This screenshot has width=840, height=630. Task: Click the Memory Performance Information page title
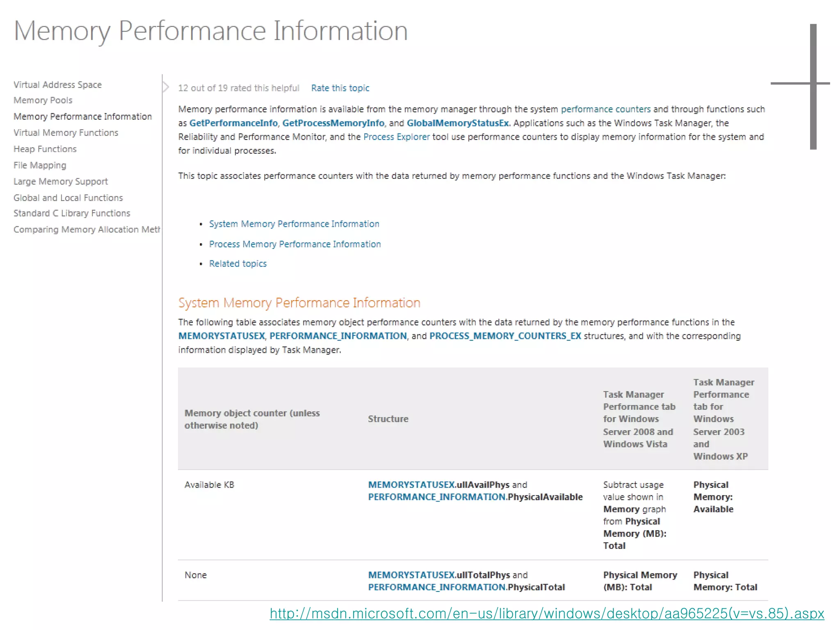click(210, 31)
